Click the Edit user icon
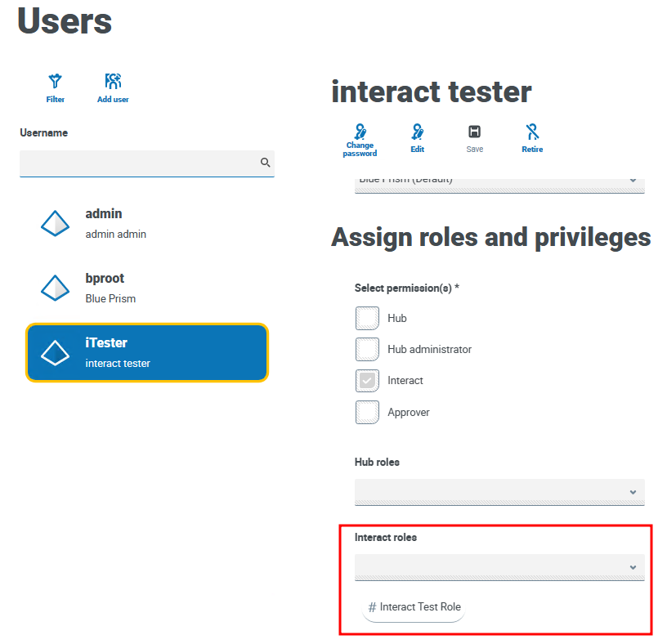The image size is (658, 644). [x=417, y=132]
